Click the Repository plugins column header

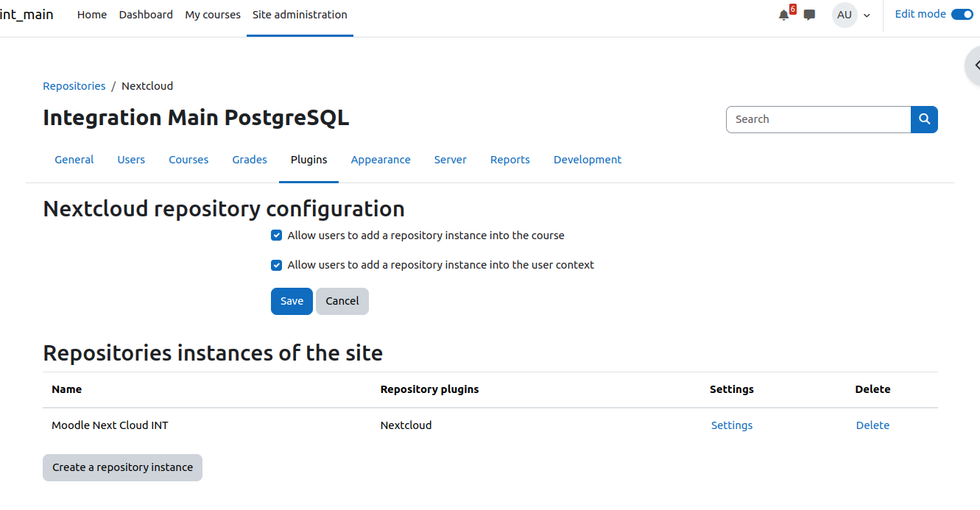(429, 389)
